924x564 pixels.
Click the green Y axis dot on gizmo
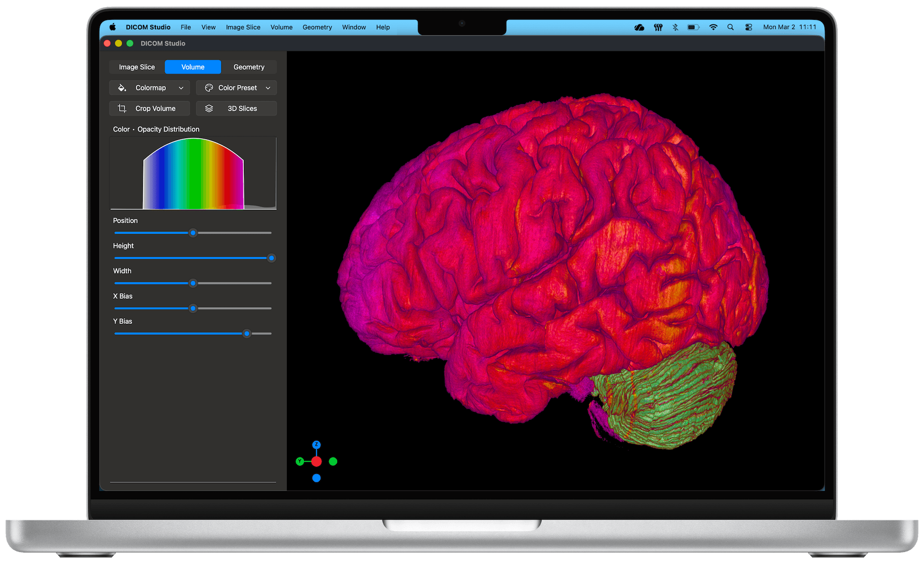click(300, 461)
